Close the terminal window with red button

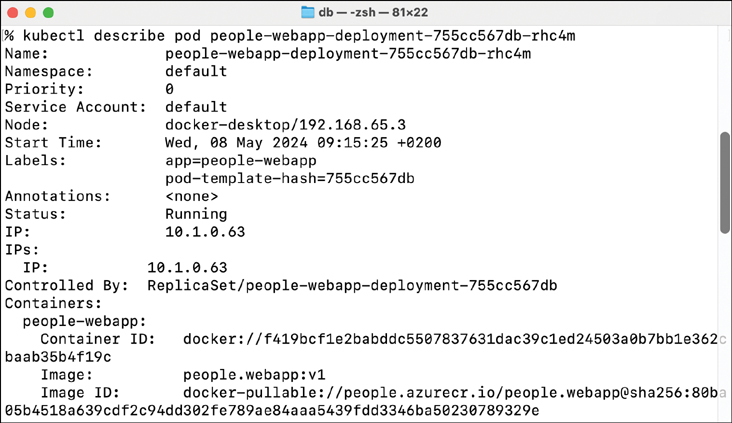14,12
